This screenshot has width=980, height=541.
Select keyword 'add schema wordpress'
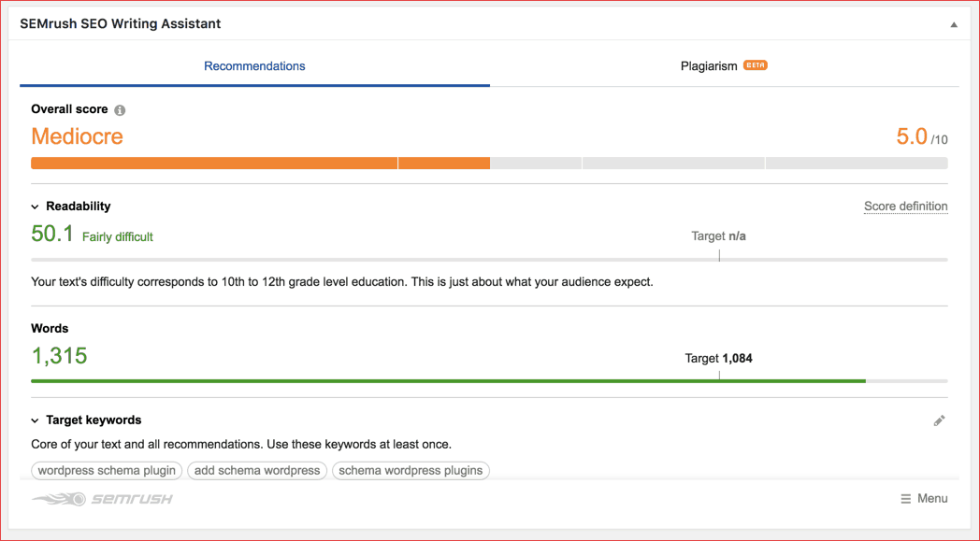[x=257, y=470]
